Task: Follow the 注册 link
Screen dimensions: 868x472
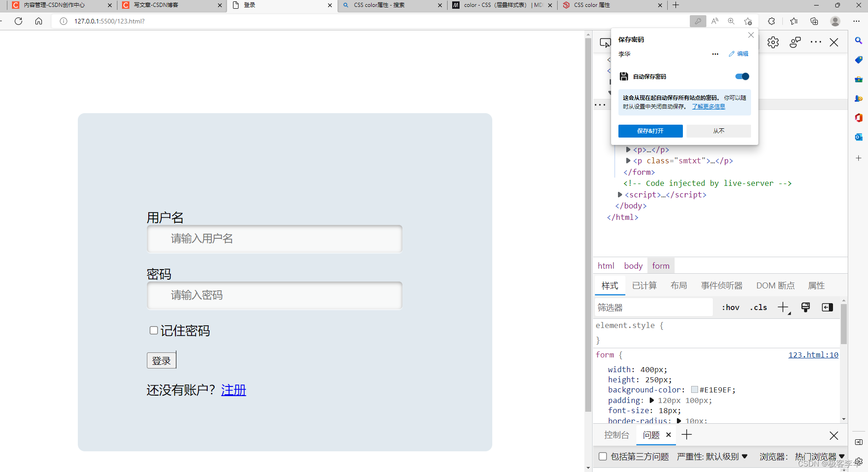Action: [233, 390]
